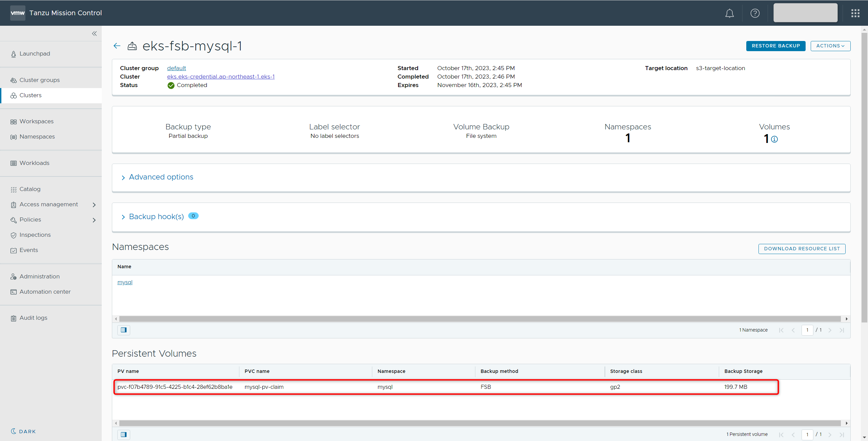Click the back arrow beside eks-fsb-mysql-1
868x441 pixels.
coord(117,46)
